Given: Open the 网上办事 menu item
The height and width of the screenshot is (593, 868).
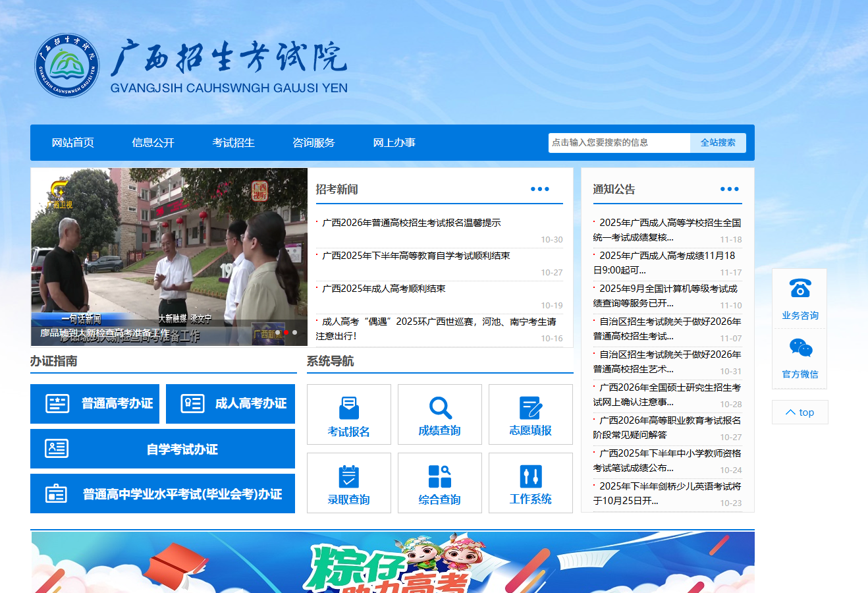Looking at the screenshot, I should tap(394, 143).
